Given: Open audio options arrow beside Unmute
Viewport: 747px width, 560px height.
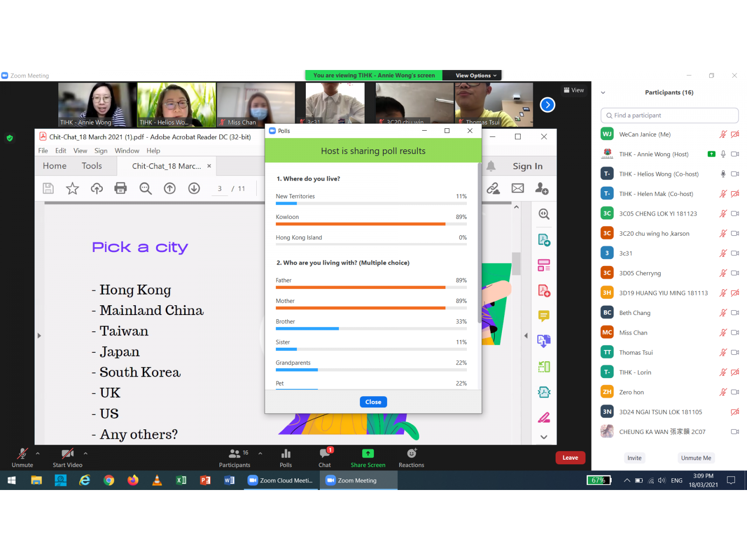Looking at the screenshot, I should point(38,453).
